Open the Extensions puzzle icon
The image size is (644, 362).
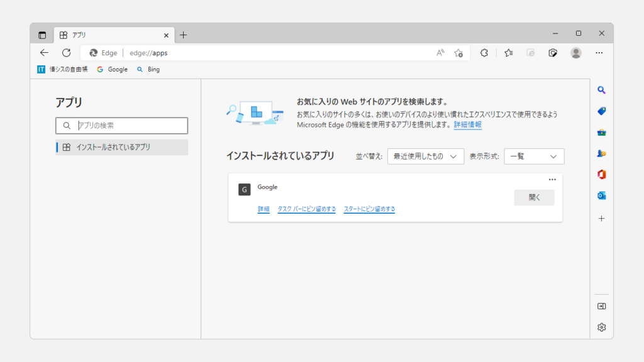484,53
